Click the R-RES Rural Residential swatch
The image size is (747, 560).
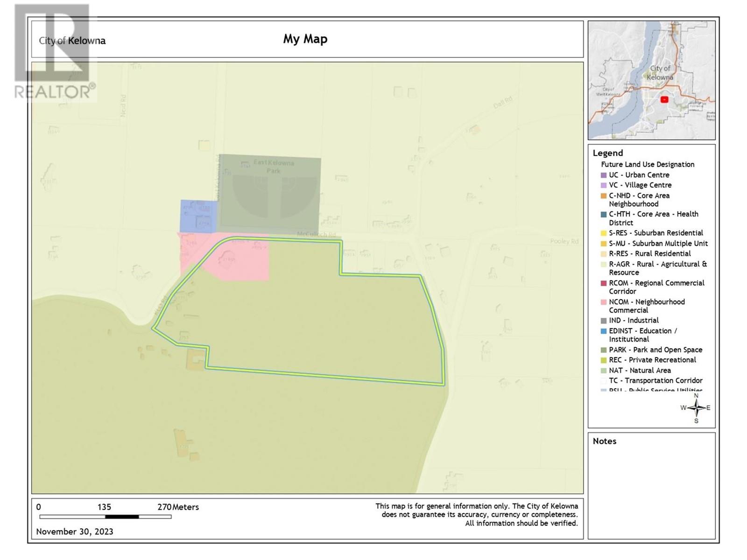coord(604,254)
